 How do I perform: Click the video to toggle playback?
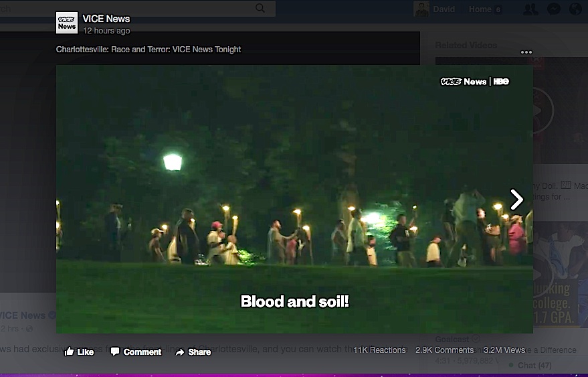point(294,167)
